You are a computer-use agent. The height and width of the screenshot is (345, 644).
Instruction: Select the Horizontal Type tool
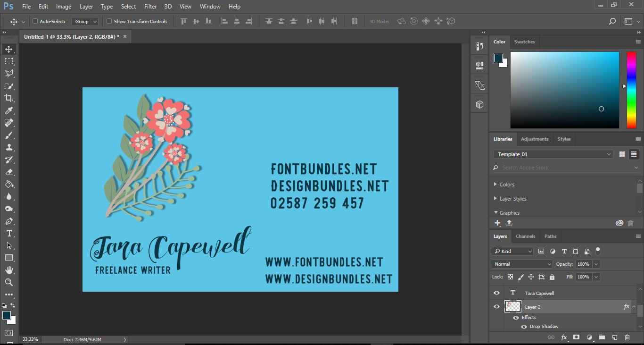coord(9,233)
